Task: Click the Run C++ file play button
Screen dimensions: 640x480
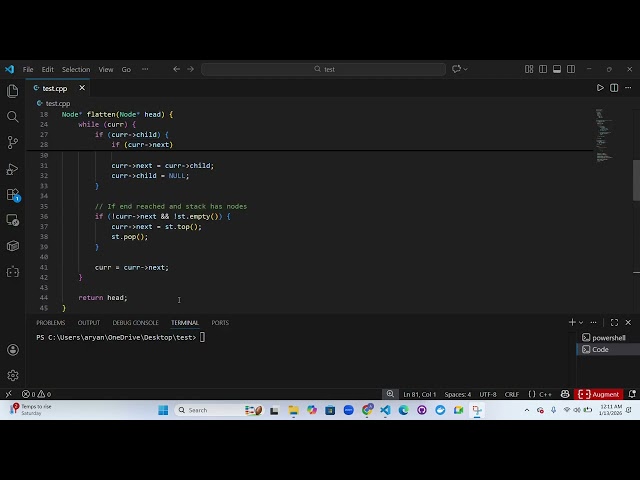Action: 600,88
